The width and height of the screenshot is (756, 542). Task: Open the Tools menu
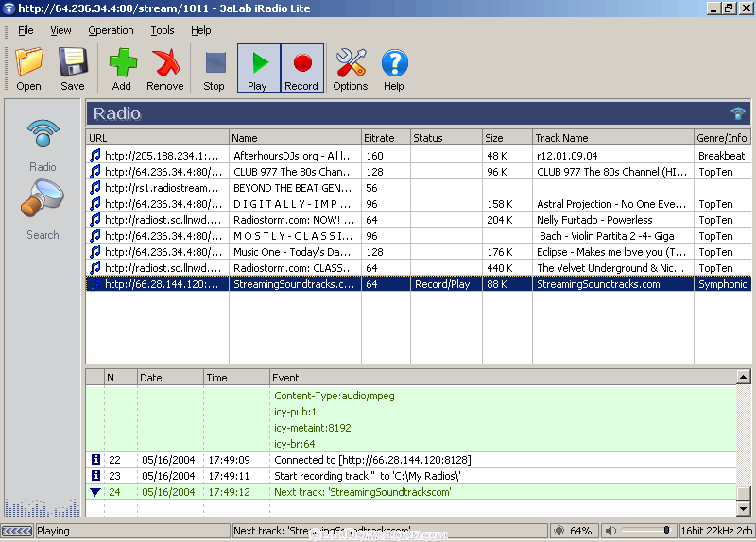(163, 30)
